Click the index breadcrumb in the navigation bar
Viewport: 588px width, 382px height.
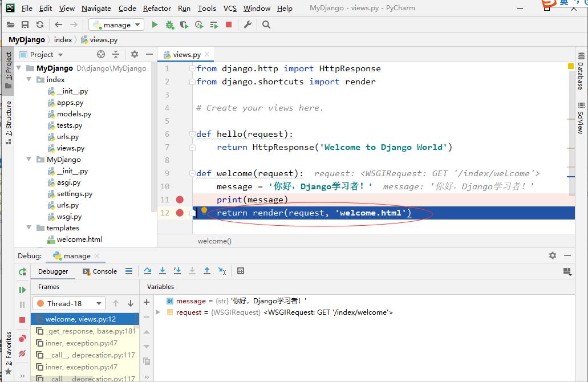coord(63,40)
